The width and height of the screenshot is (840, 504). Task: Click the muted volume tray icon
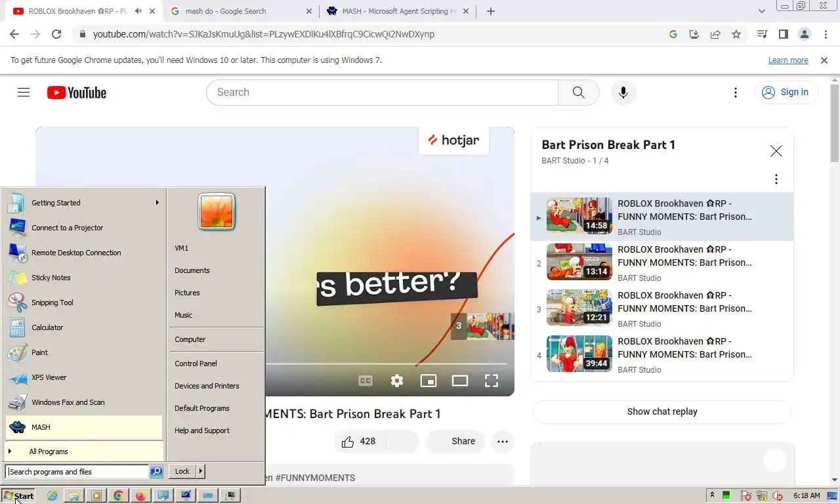(778, 495)
